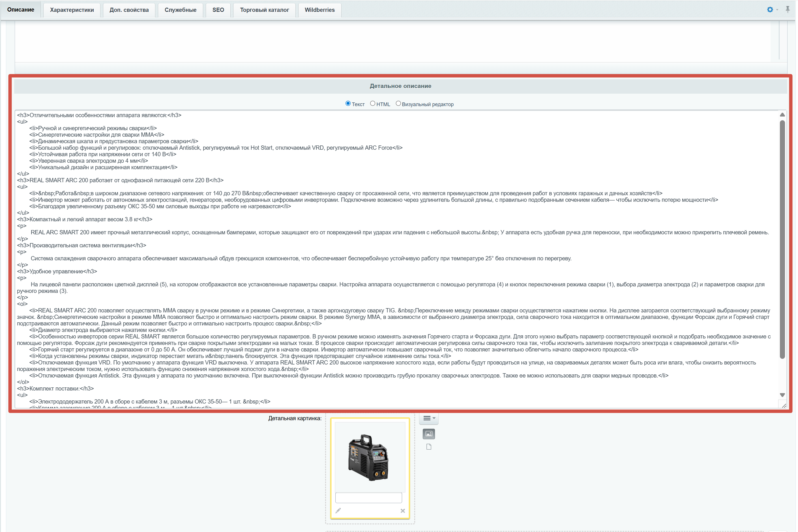Select the HTML radio button
The height and width of the screenshot is (532, 798).
coord(372,104)
